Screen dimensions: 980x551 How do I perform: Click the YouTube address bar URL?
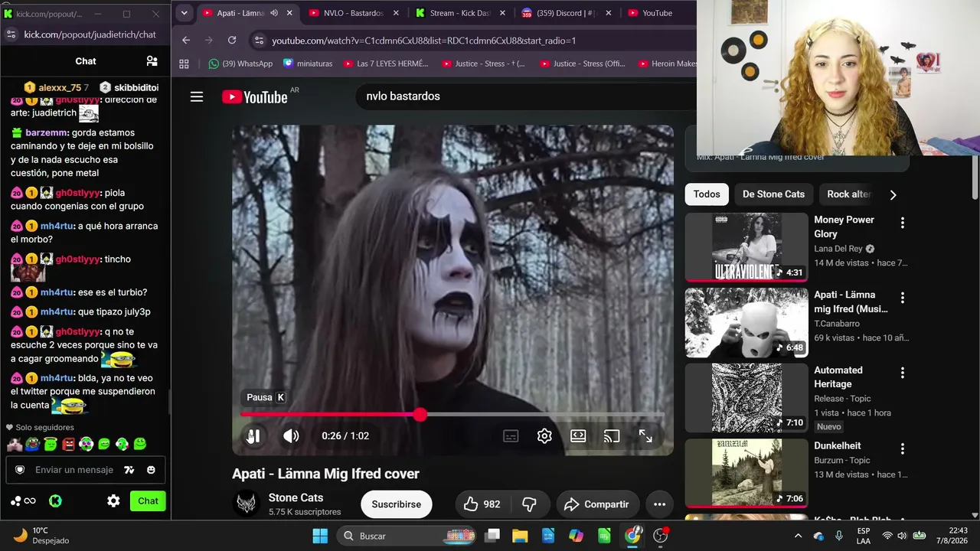pyautogui.click(x=423, y=41)
